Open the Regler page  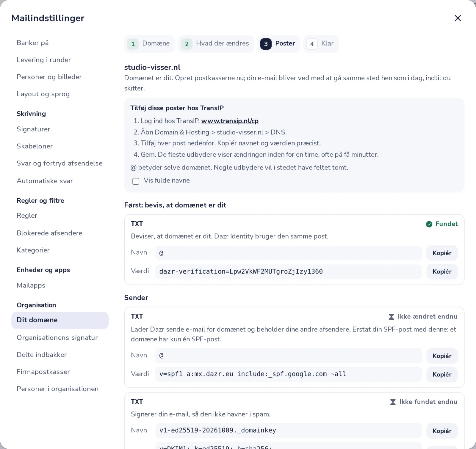(x=60, y=216)
